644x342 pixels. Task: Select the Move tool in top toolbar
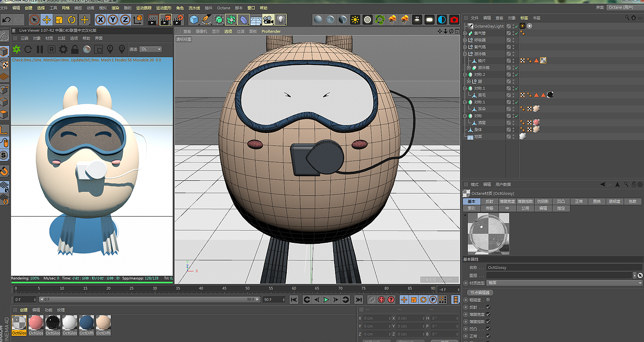click(46, 20)
